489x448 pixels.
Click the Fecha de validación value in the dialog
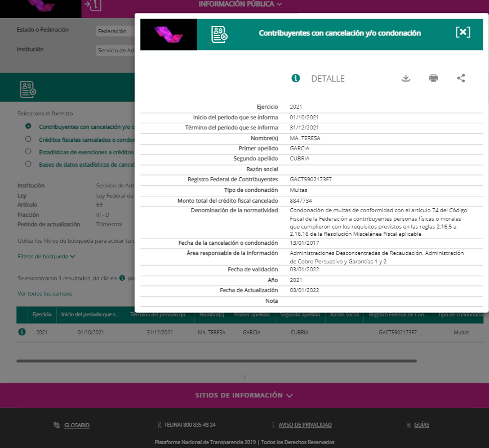304,269
